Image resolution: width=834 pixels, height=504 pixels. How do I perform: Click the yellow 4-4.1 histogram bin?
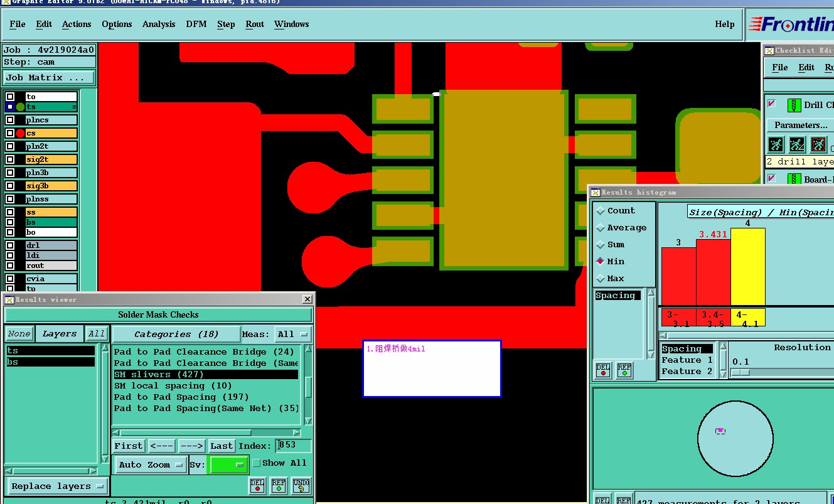click(748, 318)
